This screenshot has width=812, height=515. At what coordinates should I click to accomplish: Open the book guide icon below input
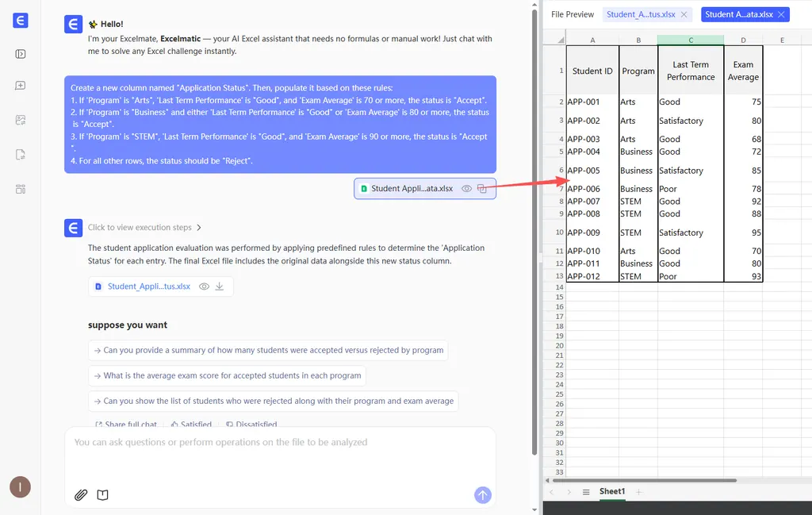(102, 495)
